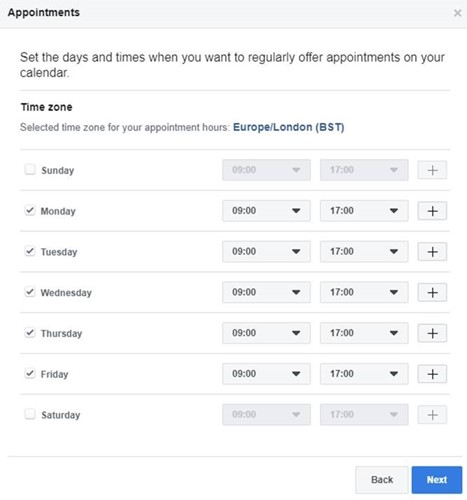Image resolution: width=467 pixels, height=500 pixels.
Task: Enable the Sunday checkbox
Action: (x=30, y=169)
